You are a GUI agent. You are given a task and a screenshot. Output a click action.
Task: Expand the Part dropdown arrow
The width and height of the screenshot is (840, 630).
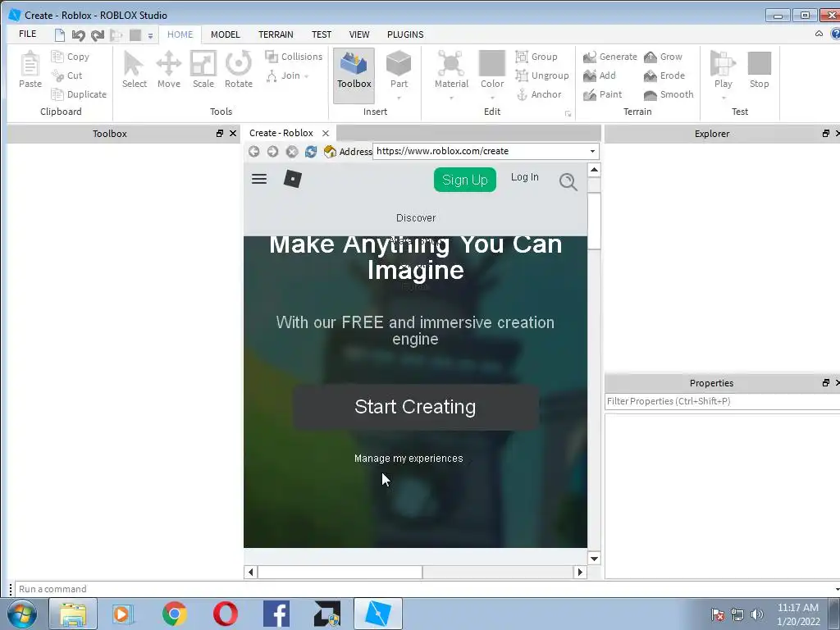399,98
